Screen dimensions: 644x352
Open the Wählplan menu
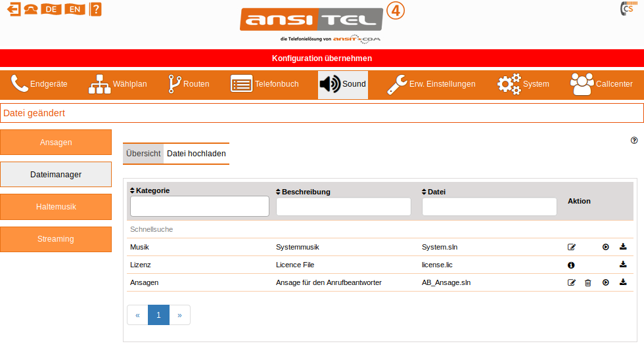click(118, 84)
